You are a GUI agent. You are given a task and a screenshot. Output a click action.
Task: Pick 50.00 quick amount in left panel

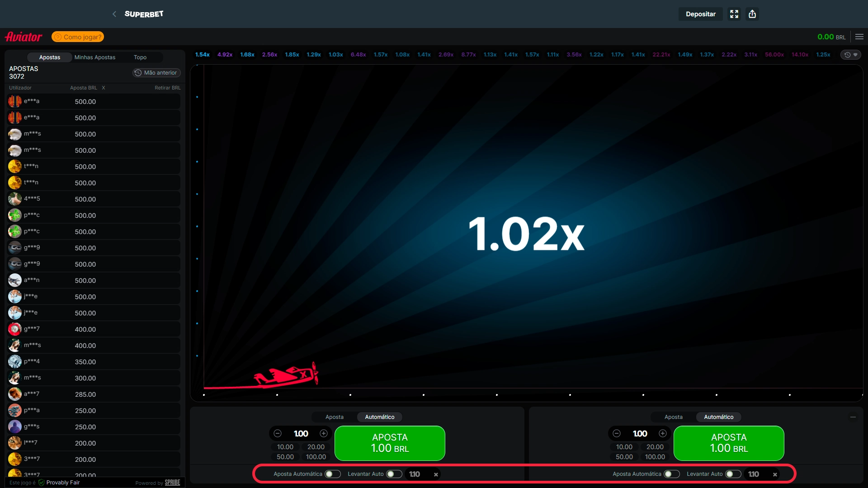tap(285, 457)
